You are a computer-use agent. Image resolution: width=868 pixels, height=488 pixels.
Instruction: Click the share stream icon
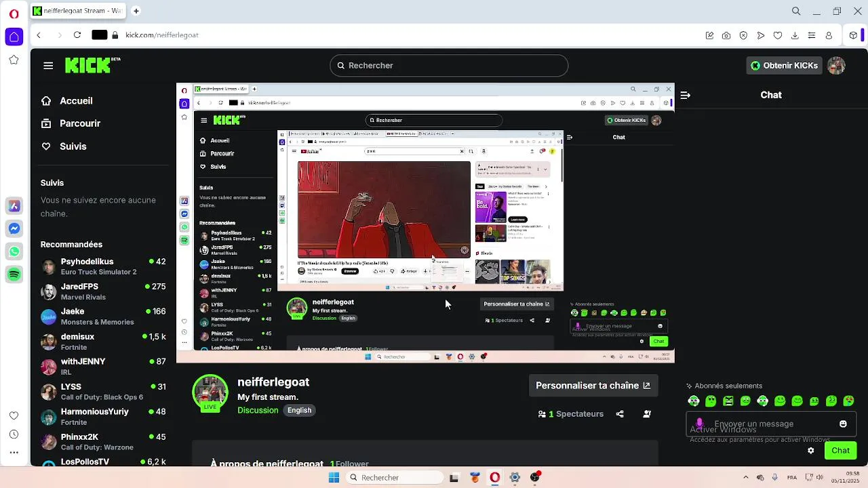tap(620, 414)
